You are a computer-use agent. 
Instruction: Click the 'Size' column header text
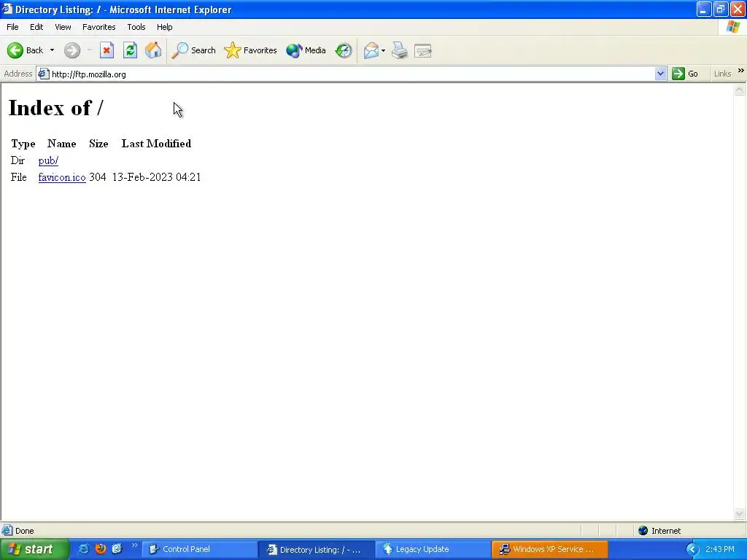tap(98, 144)
